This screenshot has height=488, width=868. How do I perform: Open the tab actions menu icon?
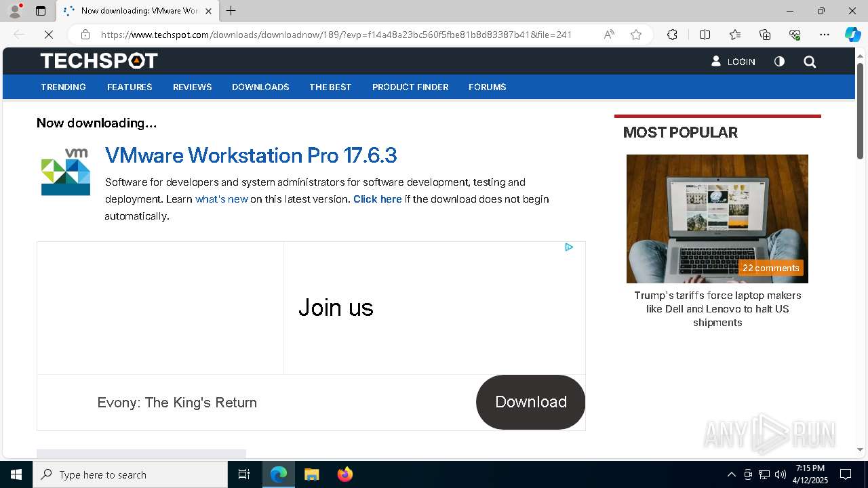pos(41,11)
